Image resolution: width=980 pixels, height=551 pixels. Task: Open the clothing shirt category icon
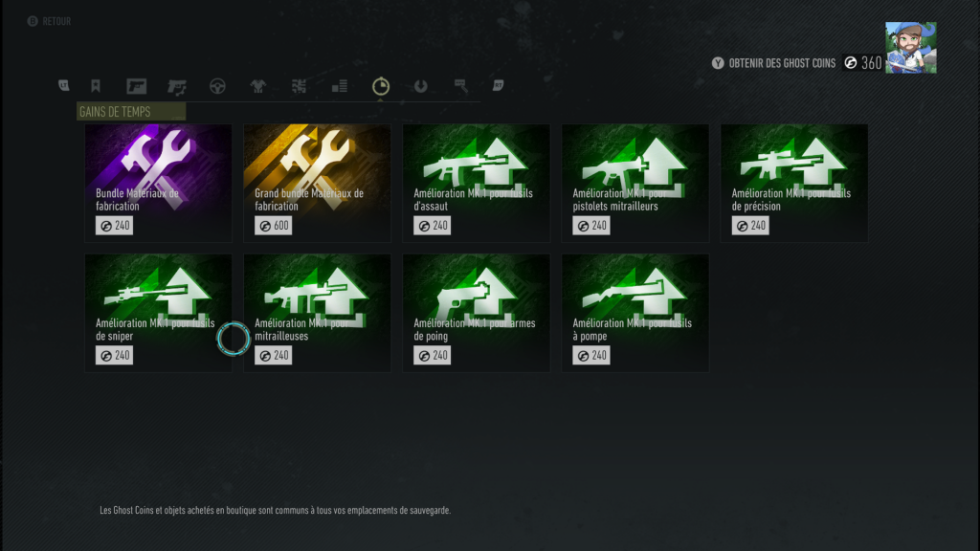(258, 86)
